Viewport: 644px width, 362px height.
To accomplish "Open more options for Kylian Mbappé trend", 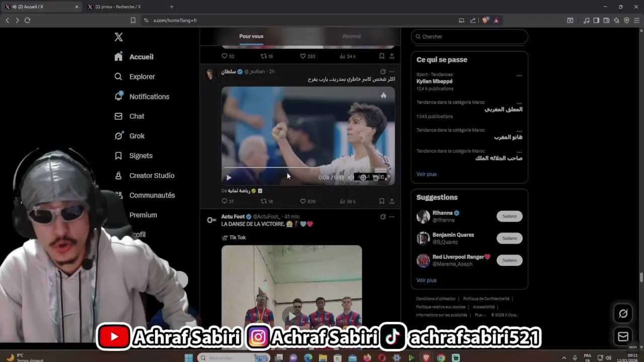I will [519, 75].
